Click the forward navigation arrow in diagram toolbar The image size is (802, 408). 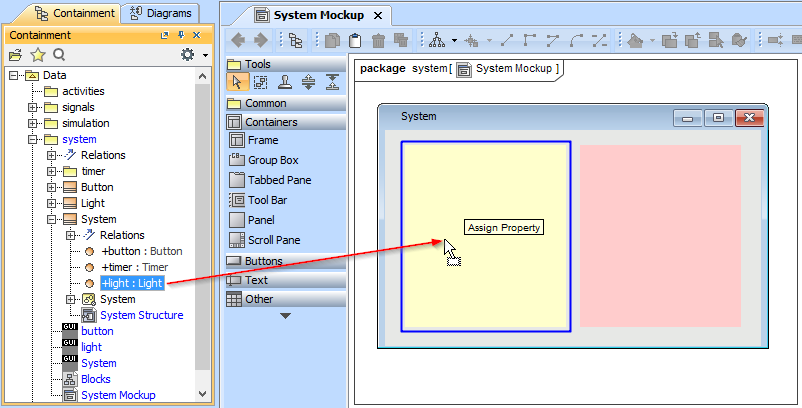(x=261, y=40)
